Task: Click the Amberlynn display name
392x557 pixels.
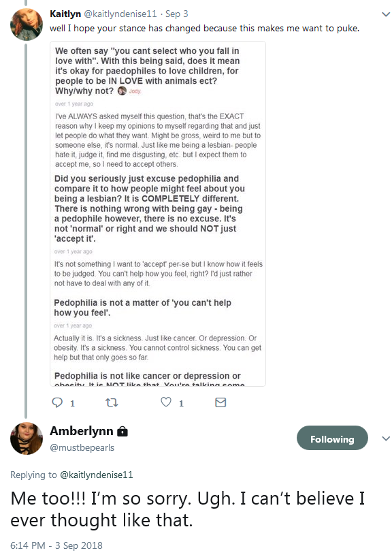Action: pos(81,431)
